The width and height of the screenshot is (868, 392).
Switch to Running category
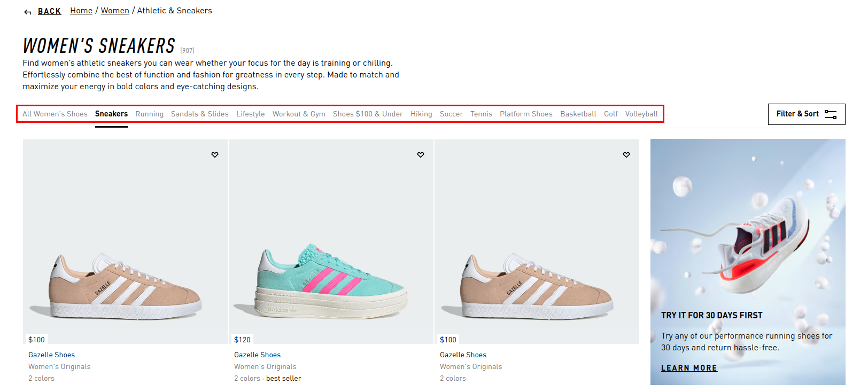click(149, 114)
